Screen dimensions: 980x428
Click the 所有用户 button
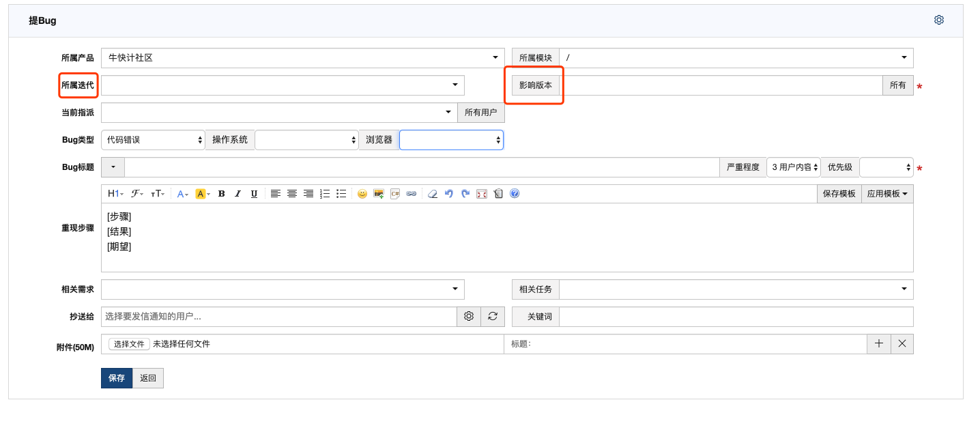click(x=480, y=113)
